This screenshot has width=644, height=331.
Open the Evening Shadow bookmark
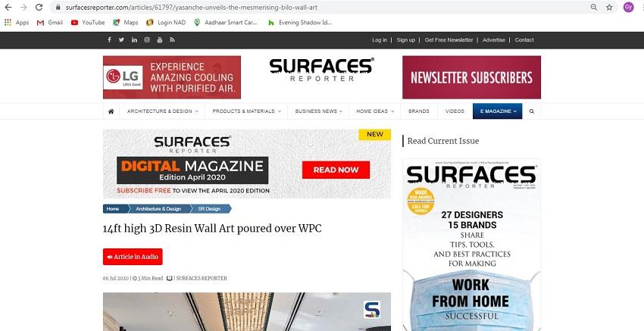pyautogui.click(x=299, y=23)
